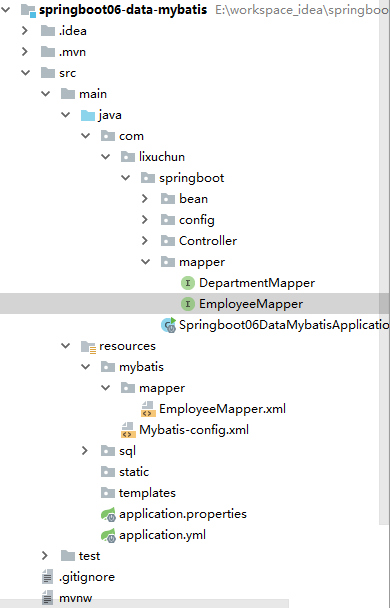Select the application.yml file
Screen dimensions: 390x608
[x=162, y=535]
